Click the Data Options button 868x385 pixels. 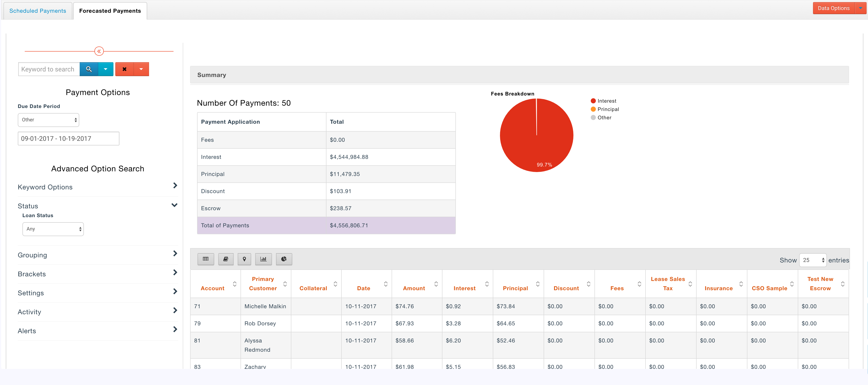point(834,8)
